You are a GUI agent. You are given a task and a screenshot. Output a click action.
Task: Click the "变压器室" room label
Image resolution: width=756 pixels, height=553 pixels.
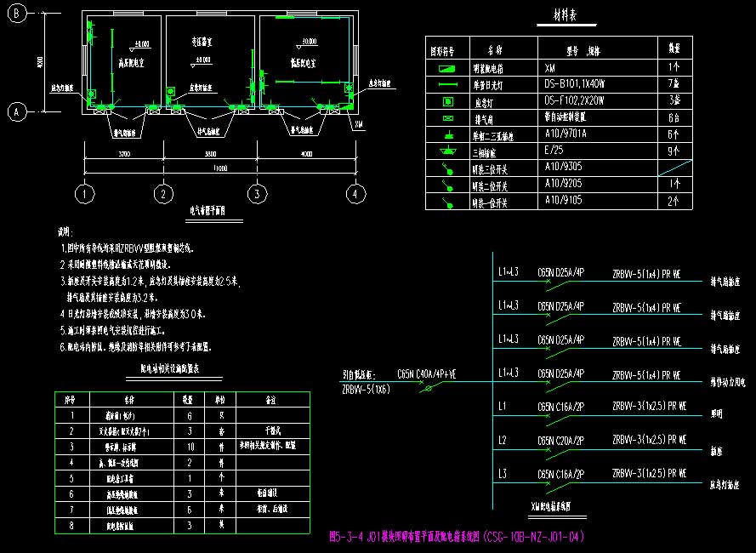tap(202, 43)
